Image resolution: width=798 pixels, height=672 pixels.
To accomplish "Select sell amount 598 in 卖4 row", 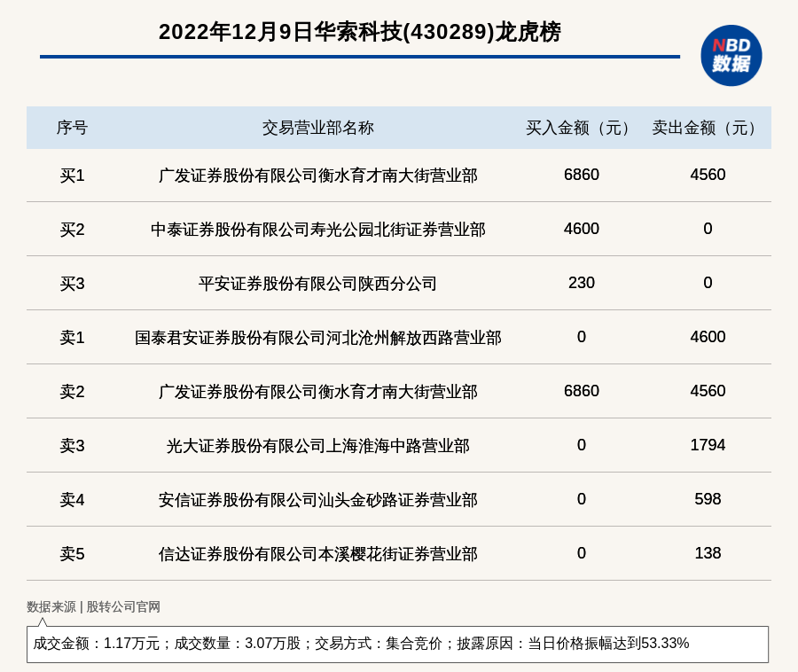I will click(708, 498).
